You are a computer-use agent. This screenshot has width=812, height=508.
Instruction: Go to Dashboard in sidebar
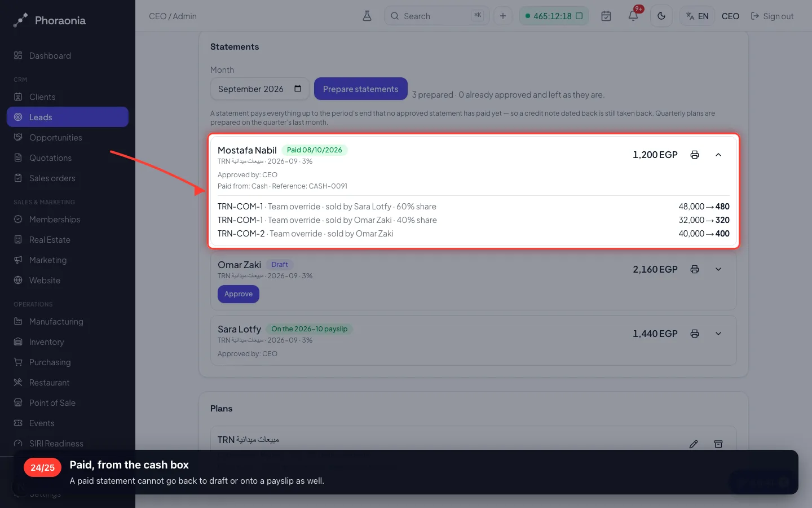(68, 56)
